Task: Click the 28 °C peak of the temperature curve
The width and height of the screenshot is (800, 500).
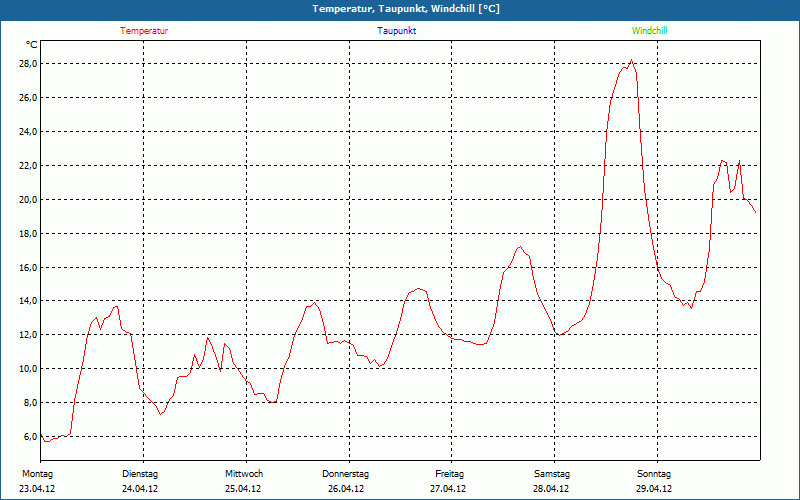Action: click(632, 60)
